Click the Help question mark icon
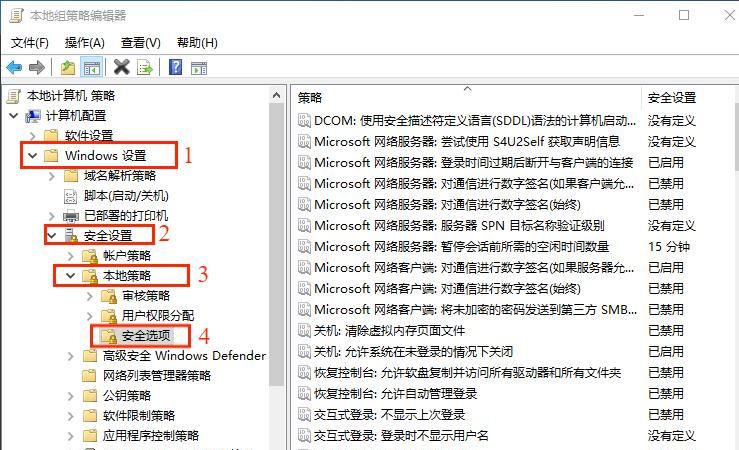Image resolution: width=739 pixels, height=450 pixels. 175,67
